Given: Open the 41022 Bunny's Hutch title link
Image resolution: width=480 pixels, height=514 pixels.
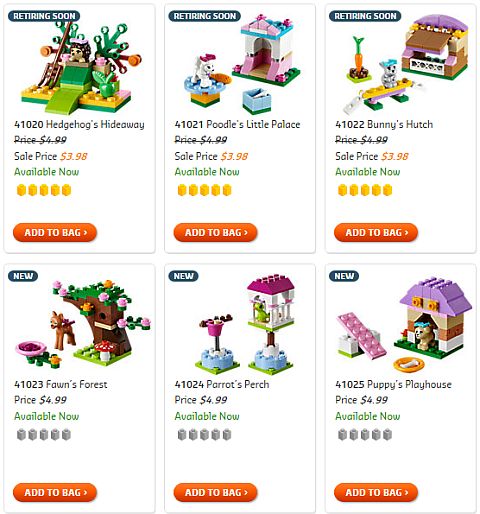Looking at the screenshot, I should point(384,125).
